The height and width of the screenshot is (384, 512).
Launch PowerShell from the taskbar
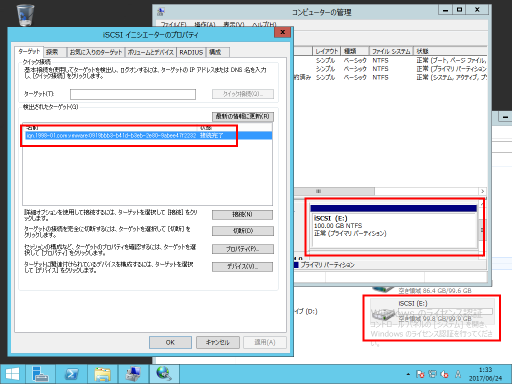pyautogui.click(x=71, y=374)
